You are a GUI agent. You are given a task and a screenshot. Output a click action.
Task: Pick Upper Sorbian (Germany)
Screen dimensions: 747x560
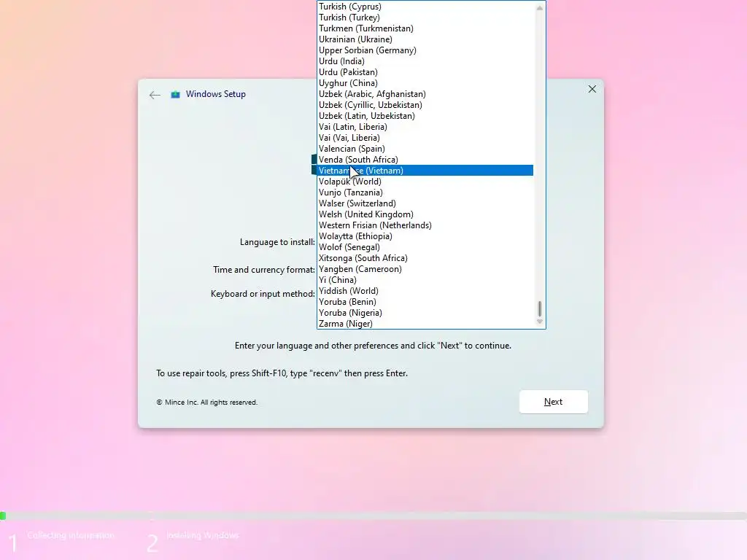tap(425, 50)
